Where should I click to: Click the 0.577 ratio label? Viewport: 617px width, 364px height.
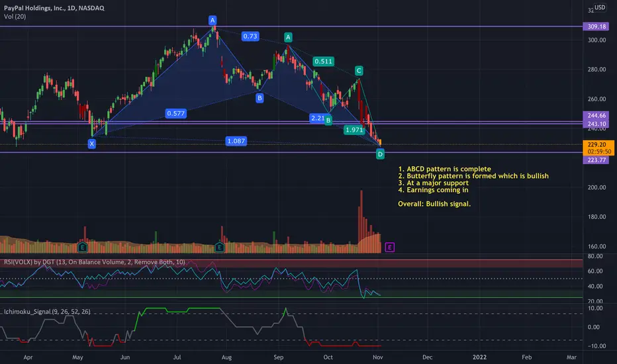[x=176, y=113]
